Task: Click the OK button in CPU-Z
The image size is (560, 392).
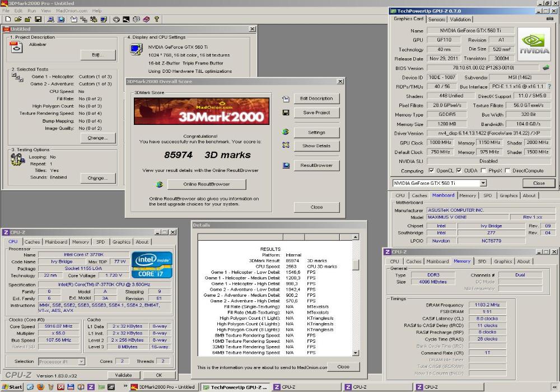Action: coord(159,375)
